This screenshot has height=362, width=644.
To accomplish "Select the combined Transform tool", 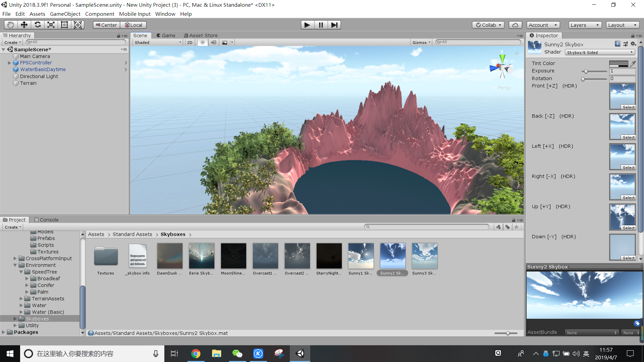I will pyautogui.click(x=78, y=25).
